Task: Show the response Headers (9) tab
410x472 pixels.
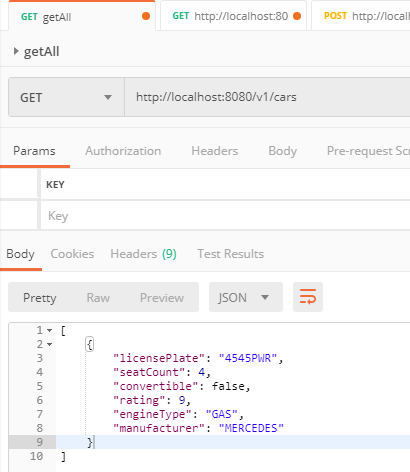Action: pos(144,254)
